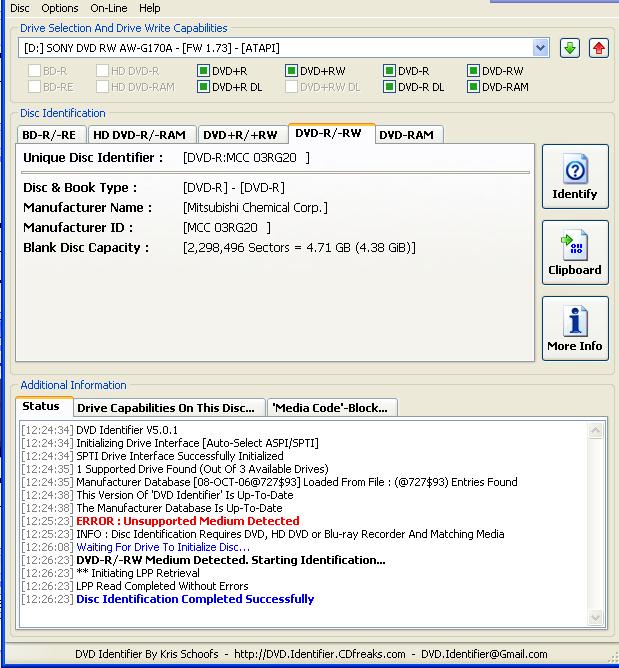Click the Unique Disc Identifier value
The width and height of the screenshot is (619, 668).
(246, 158)
